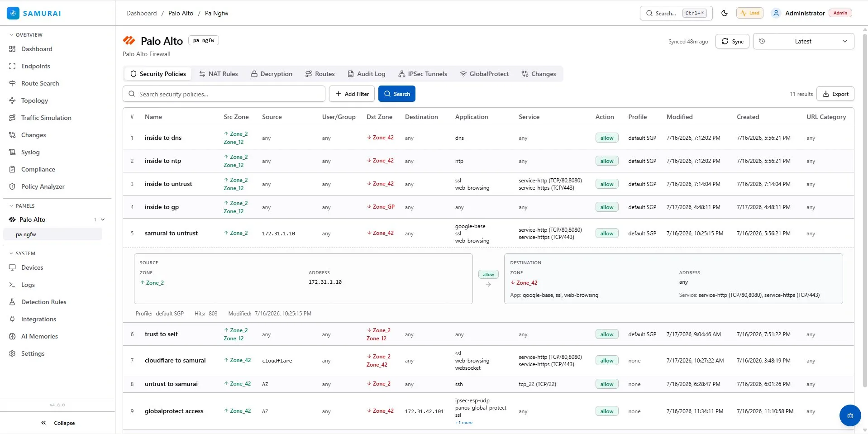Export the security policies
Image resolution: width=868 pixels, height=434 pixels.
coord(835,94)
